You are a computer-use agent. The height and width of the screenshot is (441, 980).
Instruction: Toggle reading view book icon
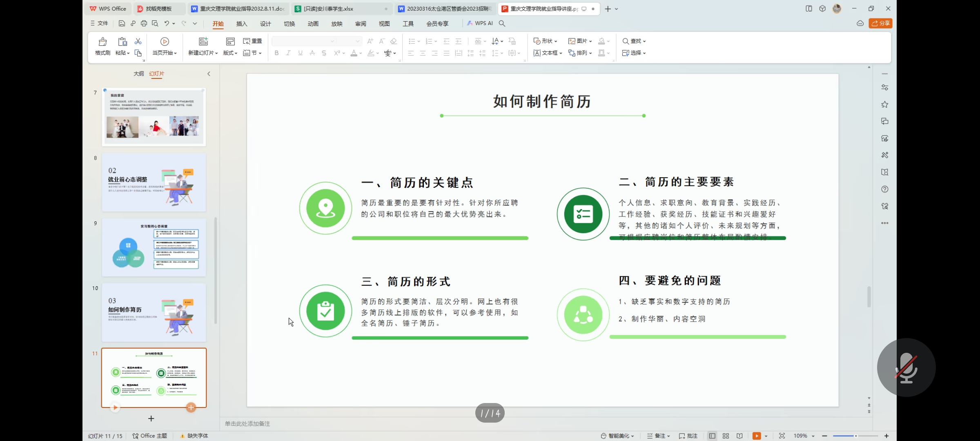coord(739,436)
